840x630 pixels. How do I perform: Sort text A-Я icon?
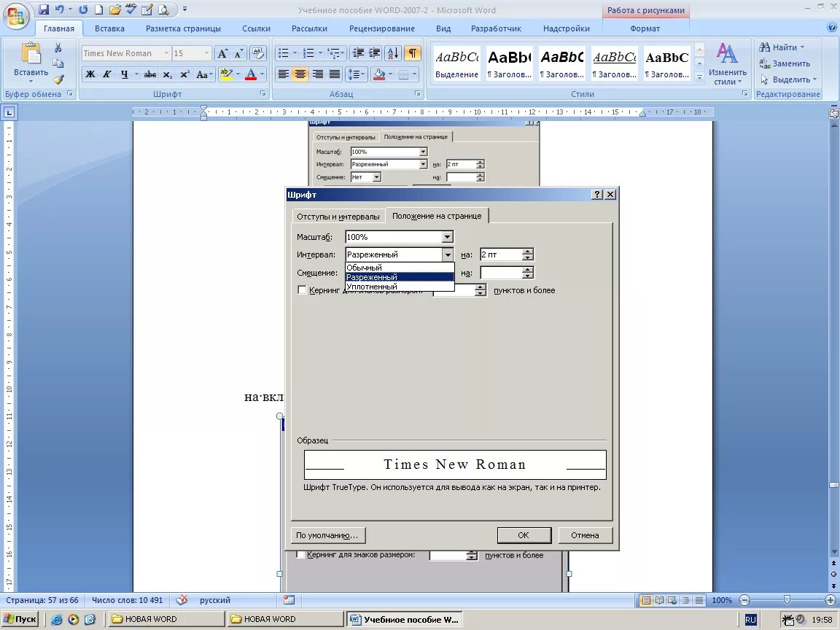pyautogui.click(x=393, y=53)
